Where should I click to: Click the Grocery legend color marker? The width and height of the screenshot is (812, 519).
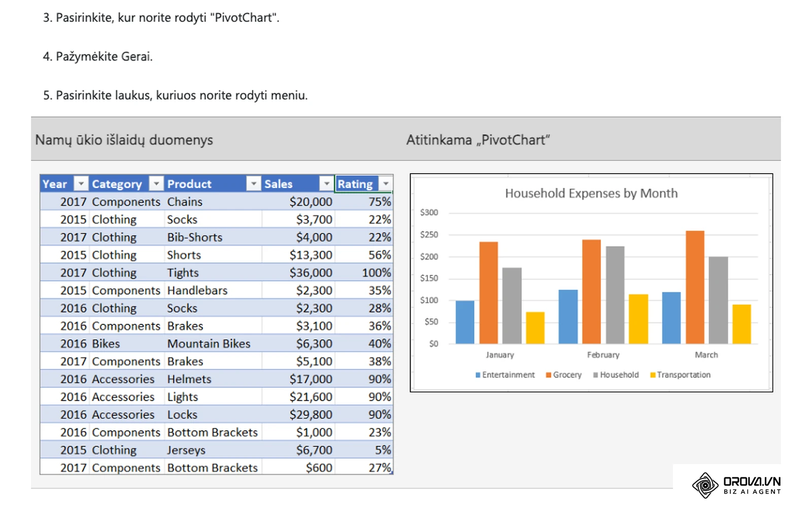(x=548, y=375)
